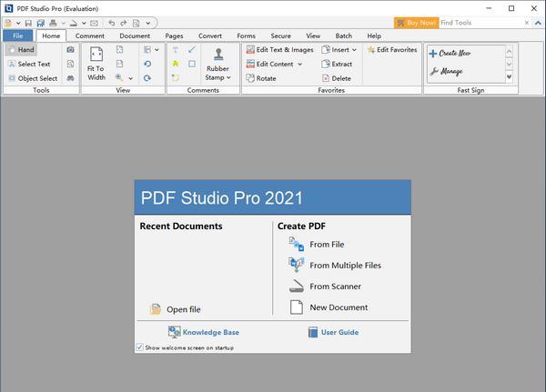Click the Find Tools search field
The image size is (546, 392).
click(x=481, y=23)
